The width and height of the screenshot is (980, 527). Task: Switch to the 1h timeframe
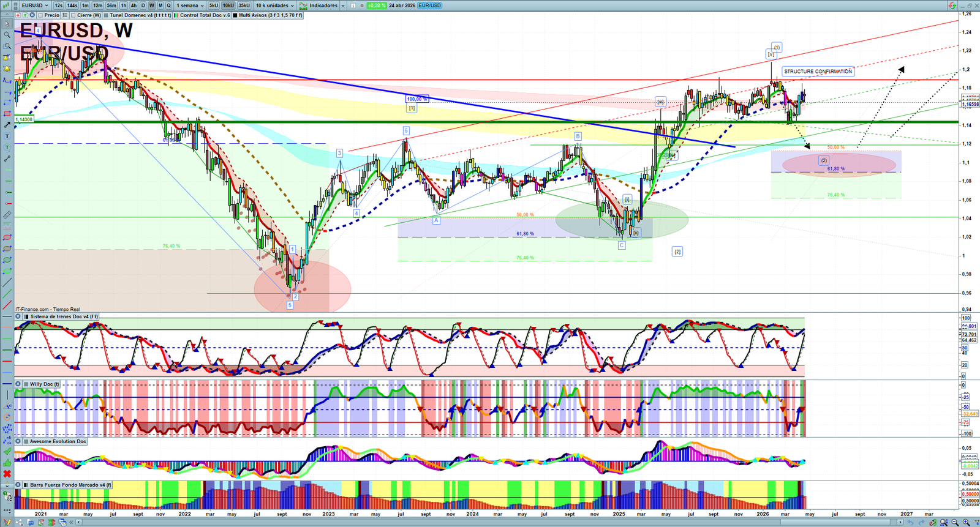coord(124,6)
